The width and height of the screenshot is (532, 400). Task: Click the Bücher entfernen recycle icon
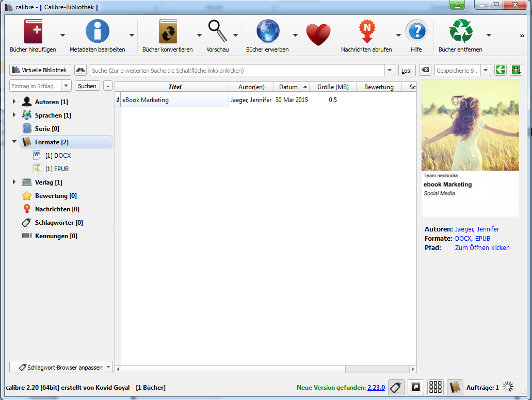point(460,32)
